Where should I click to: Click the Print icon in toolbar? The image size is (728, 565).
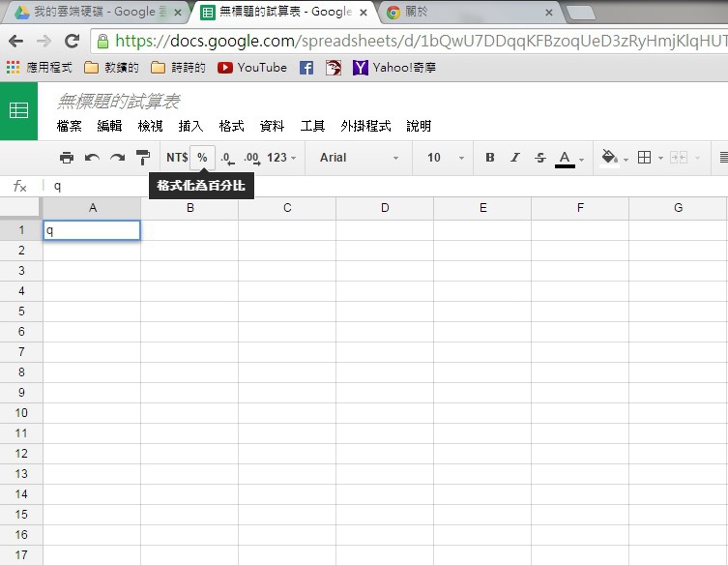click(x=67, y=158)
